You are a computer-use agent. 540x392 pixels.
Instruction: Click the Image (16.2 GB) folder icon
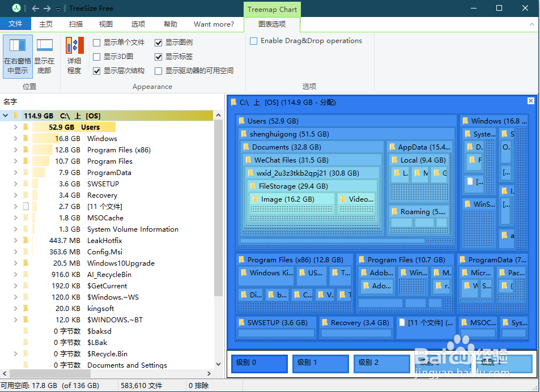pos(255,199)
